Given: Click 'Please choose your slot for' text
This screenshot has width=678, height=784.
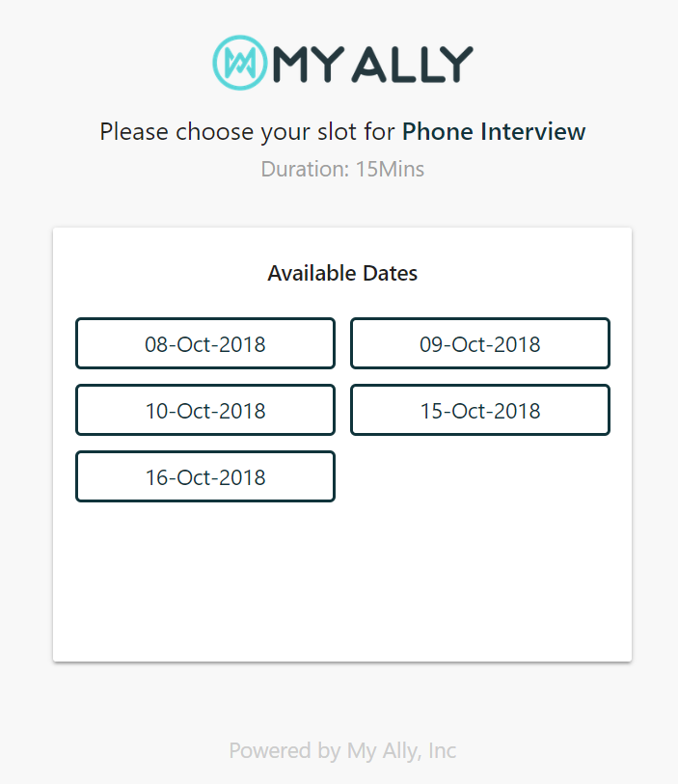Looking at the screenshot, I should (x=247, y=132).
